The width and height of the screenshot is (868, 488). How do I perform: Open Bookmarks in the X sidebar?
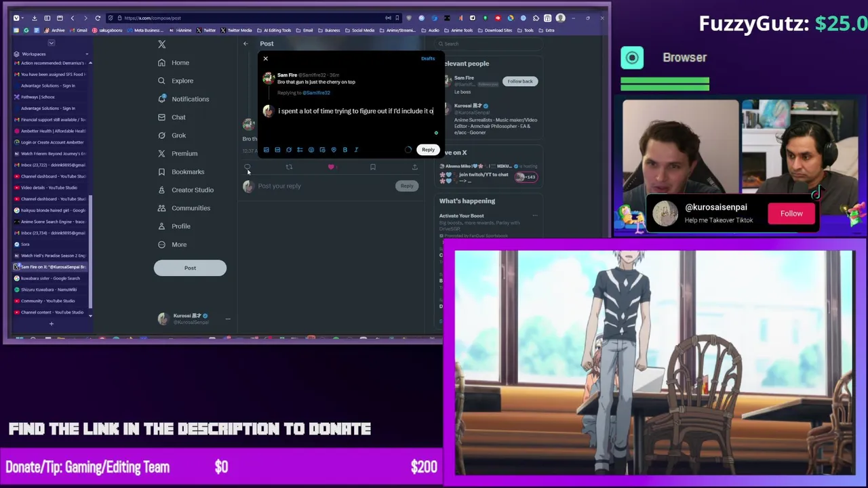click(180, 172)
